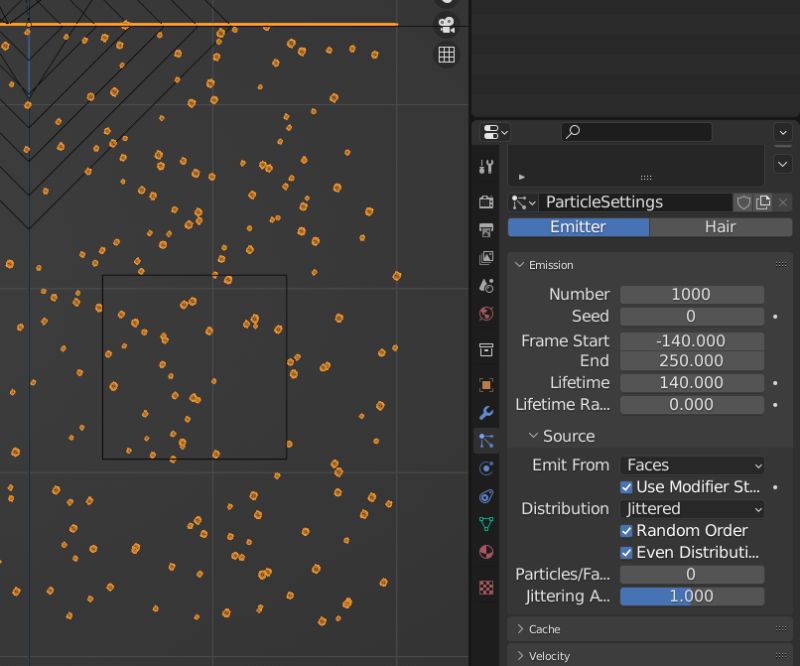Select the Emitter particle type
This screenshot has width=800, height=666.
(578, 227)
